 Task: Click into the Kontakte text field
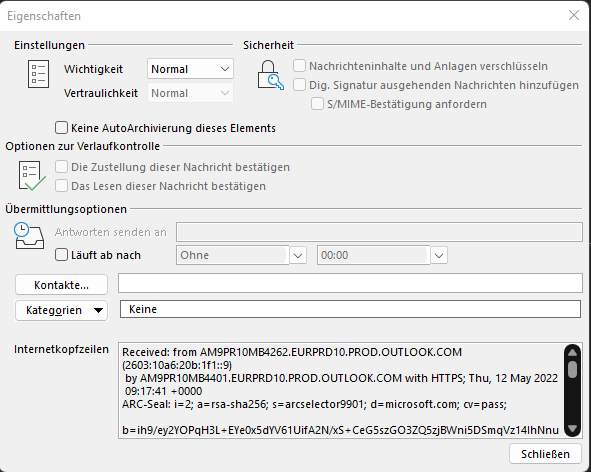click(350, 283)
